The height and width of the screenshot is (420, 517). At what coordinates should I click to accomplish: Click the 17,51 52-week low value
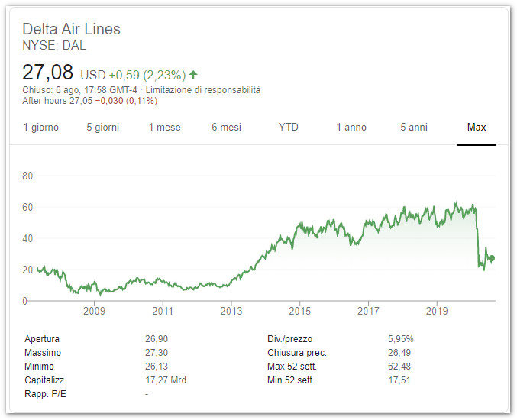(399, 380)
